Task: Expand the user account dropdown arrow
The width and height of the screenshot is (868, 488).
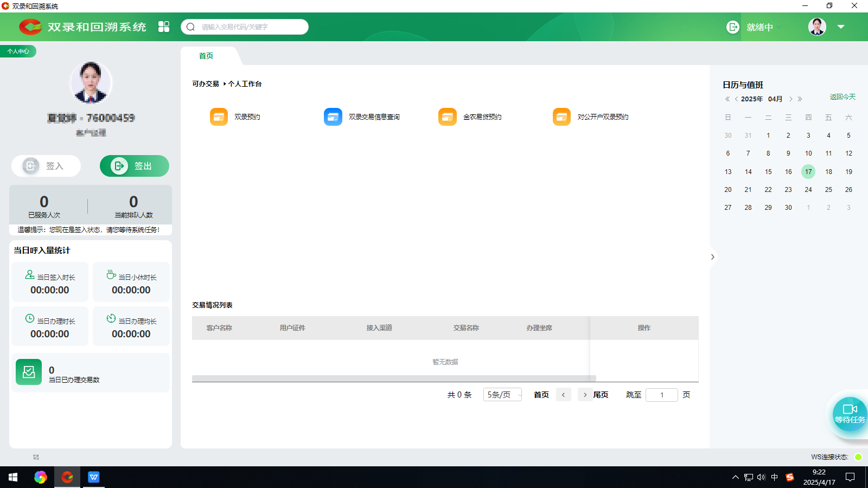Action: [841, 27]
